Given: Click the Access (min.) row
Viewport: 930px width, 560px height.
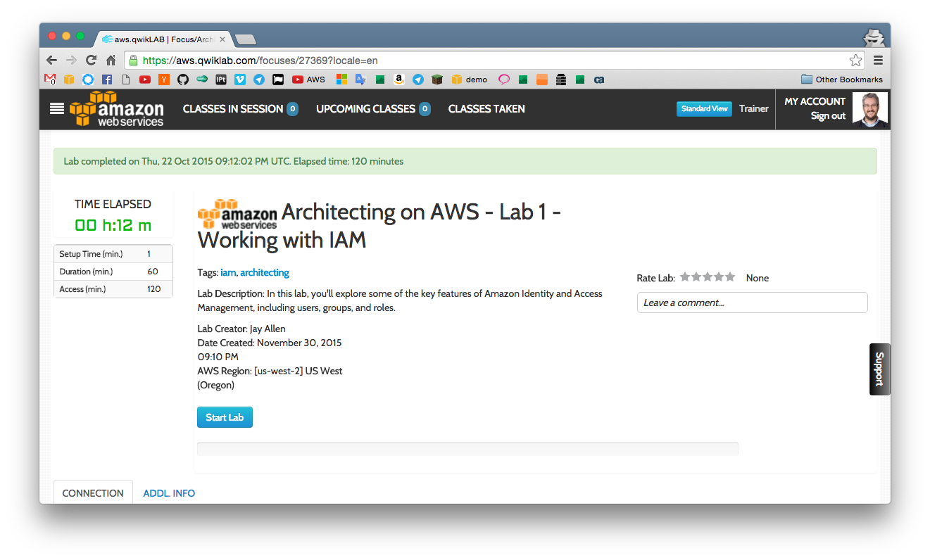Looking at the screenshot, I should [x=113, y=289].
